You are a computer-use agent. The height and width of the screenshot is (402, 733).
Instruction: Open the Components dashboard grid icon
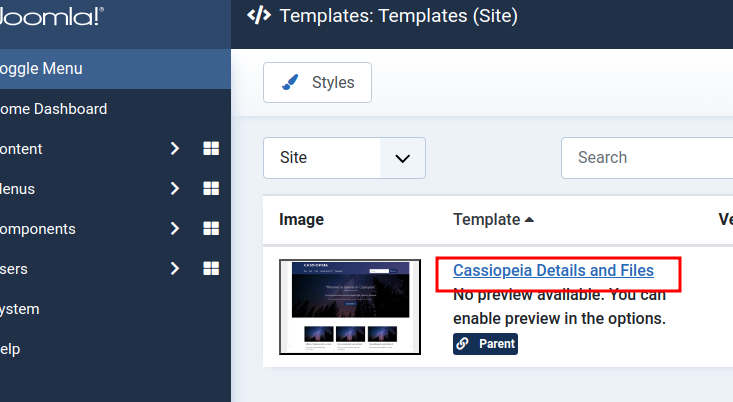(x=211, y=229)
